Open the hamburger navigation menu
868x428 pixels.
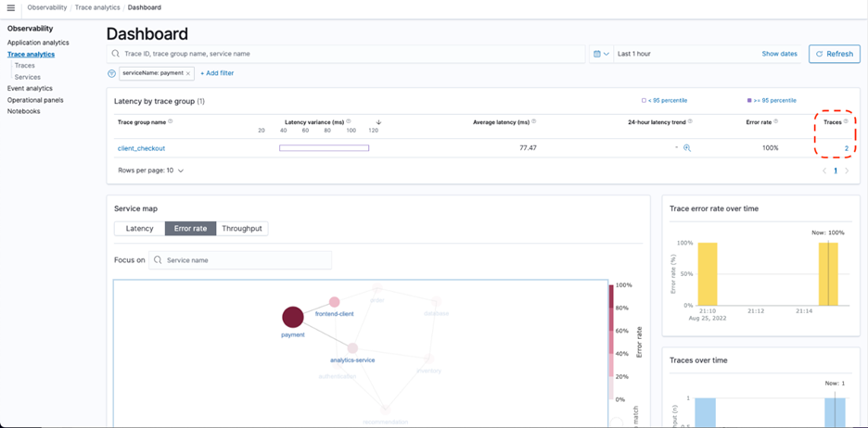[x=11, y=7]
